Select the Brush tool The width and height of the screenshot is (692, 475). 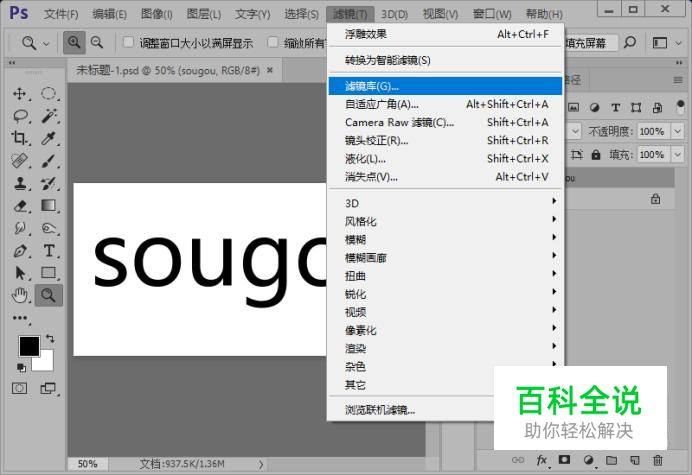tap(48, 161)
